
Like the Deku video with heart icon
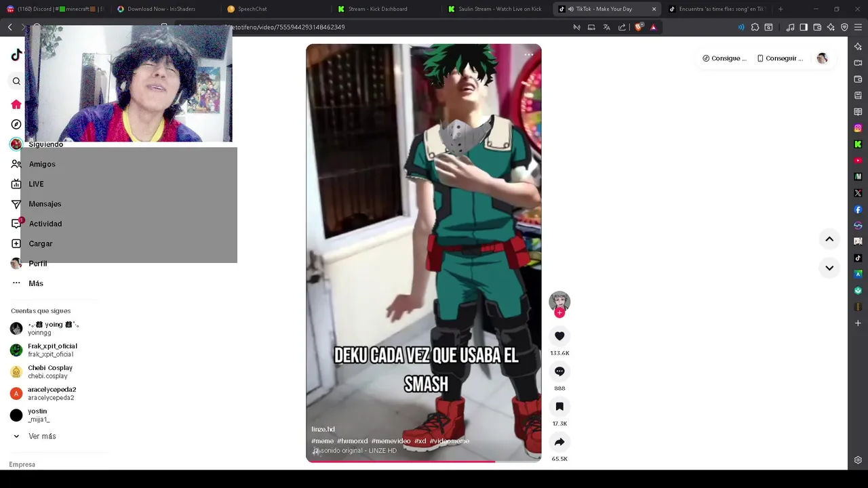pyautogui.click(x=559, y=336)
